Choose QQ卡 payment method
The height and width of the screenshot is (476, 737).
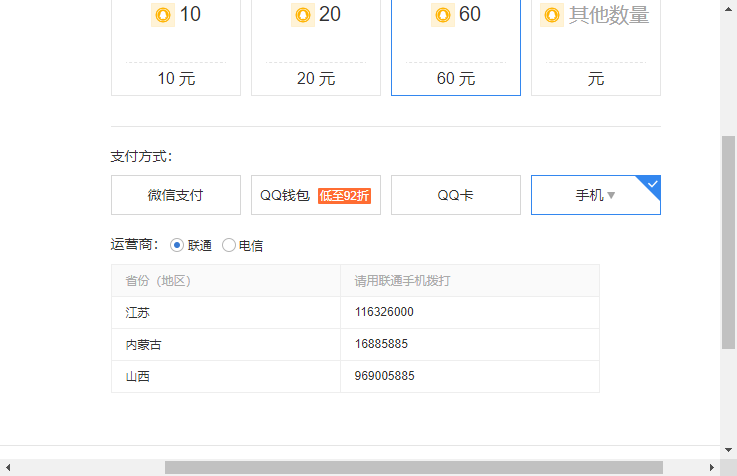point(456,195)
